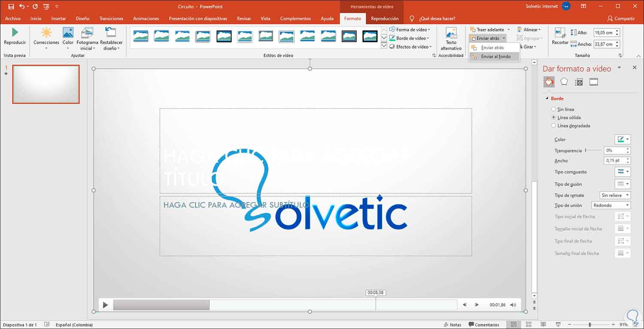The width and height of the screenshot is (644, 329).
Task: Open Notas in status bar
Action: pos(452,325)
